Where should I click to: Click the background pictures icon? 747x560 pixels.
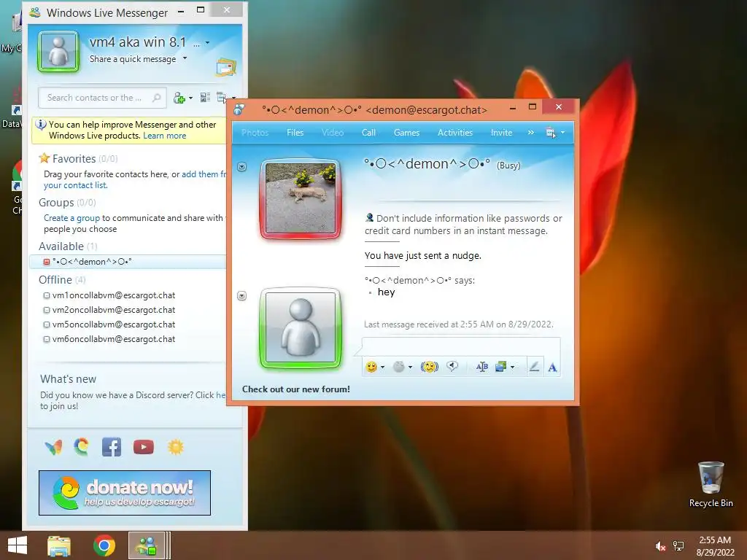[500, 367]
